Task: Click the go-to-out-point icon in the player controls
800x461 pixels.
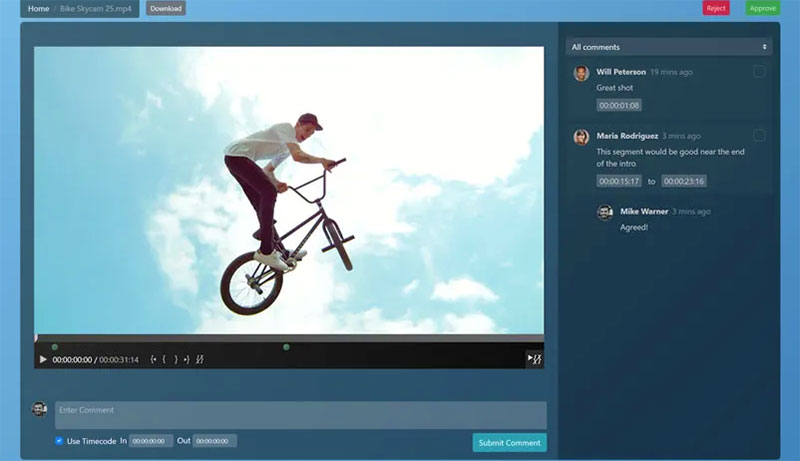Action: pos(186,359)
